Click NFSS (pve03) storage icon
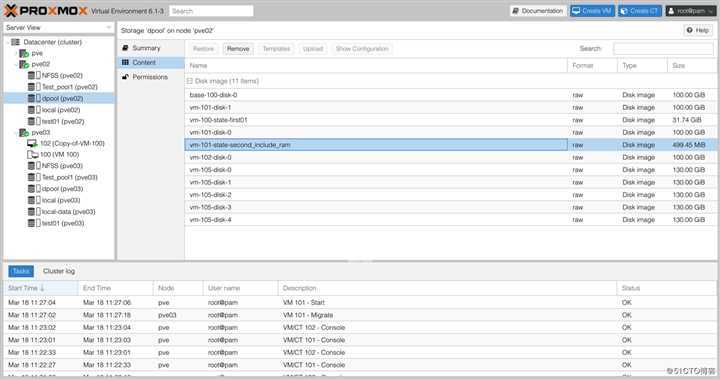720x379 pixels. pyautogui.click(x=34, y=166)
